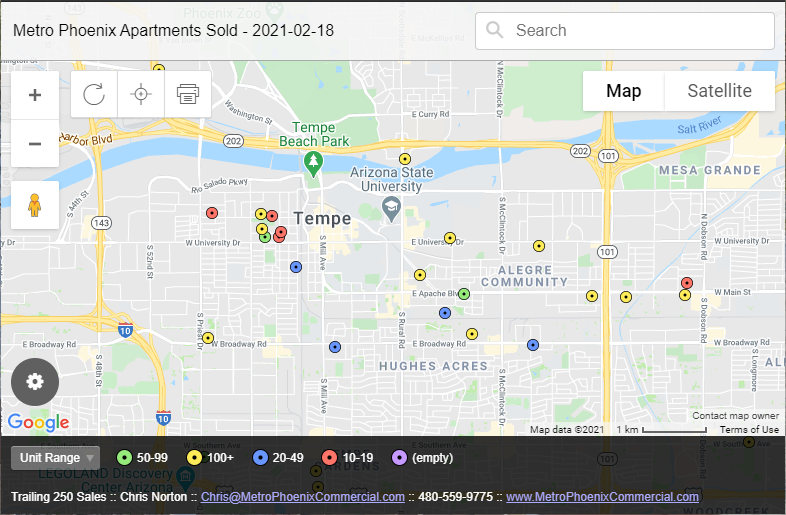Select yellow marker on E University Dr
Screen dimensions: 786x515
[450, 238]
